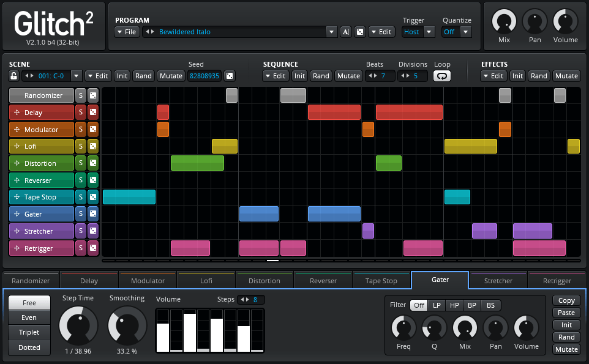Randomize the seed with dice icon
Screen dimensions: 589x364
tap(230, 76)
